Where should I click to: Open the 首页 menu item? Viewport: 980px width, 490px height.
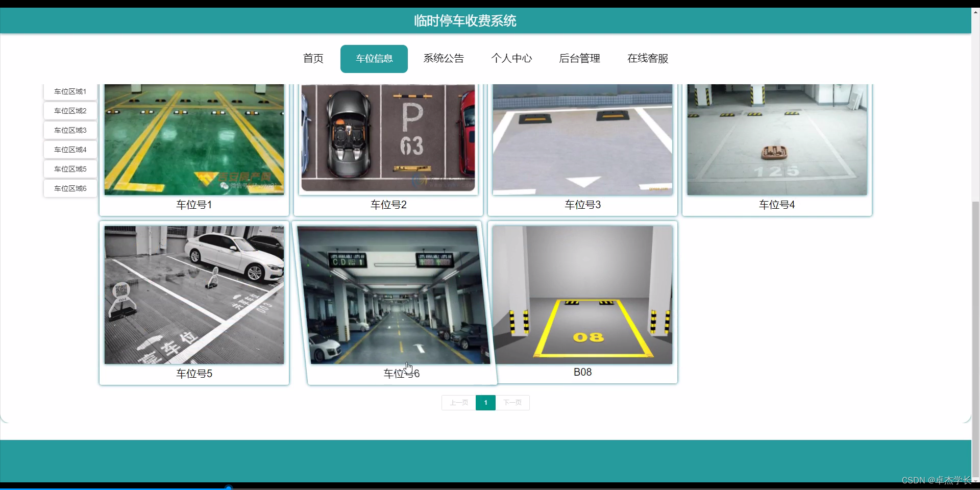coord(313,59)
